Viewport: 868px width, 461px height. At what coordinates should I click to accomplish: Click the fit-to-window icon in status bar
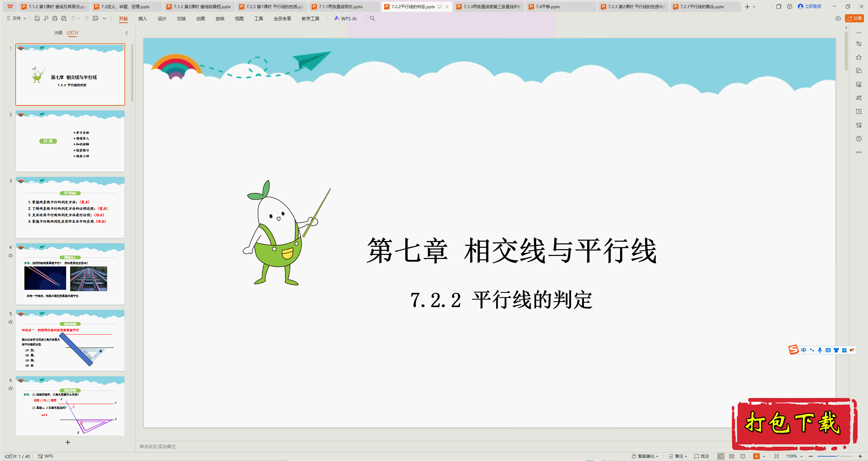pos(777,456)
